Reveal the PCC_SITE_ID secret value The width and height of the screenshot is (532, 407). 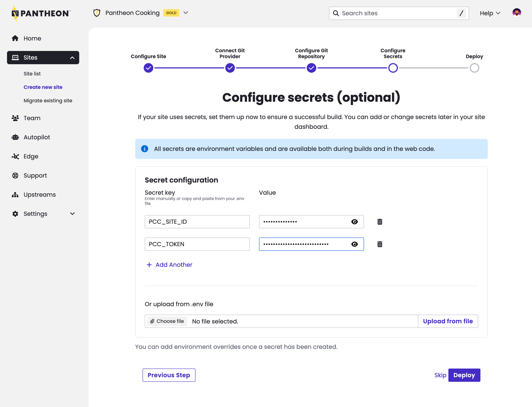pos(354,222)
